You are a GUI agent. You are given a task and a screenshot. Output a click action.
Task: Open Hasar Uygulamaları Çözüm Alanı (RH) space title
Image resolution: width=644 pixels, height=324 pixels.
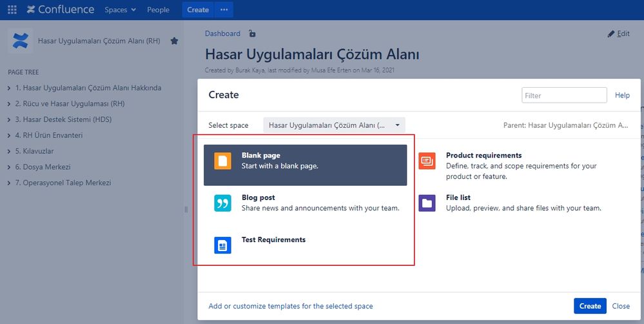(x=99, y=41)
